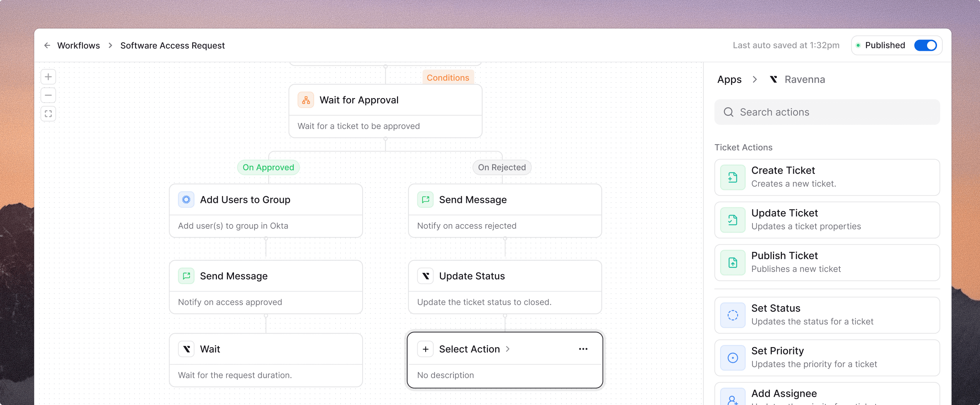
Task: Click the back arrow next to Workflows
Action: pyautogui.click(x=47, y=45)
